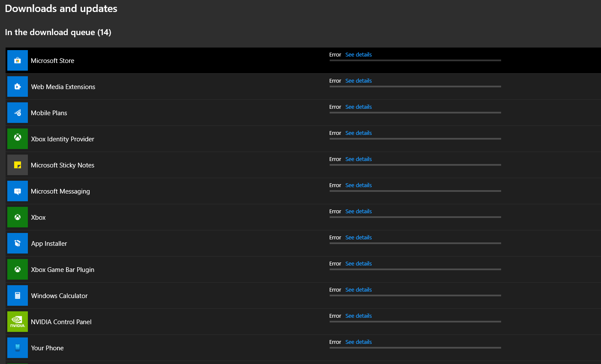Open the Xbox Identity Provider icon
The image size is (601, 364).
[17, 139]
